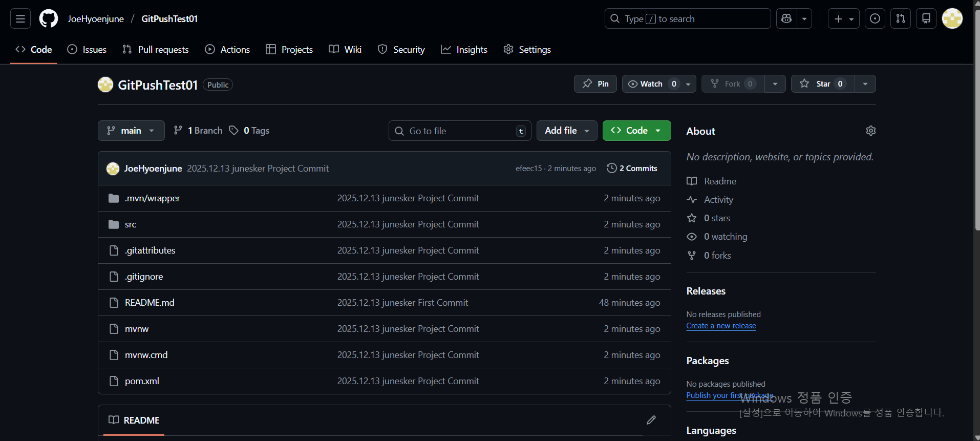This screenshot has width=980, height=441.
Task: Click the branch icon next to 1 Branch
Action: coord(178,131)
